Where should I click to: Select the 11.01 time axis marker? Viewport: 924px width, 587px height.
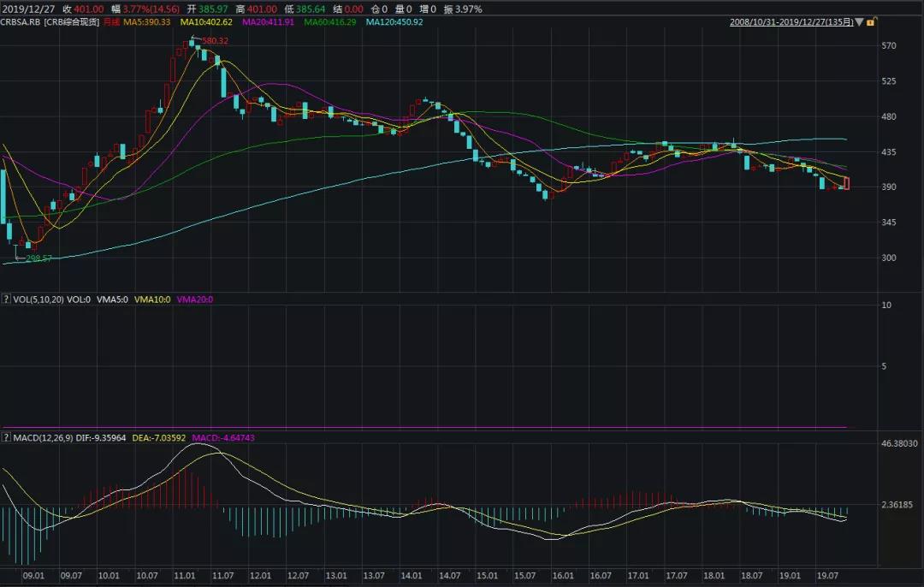tap(185, 575)
